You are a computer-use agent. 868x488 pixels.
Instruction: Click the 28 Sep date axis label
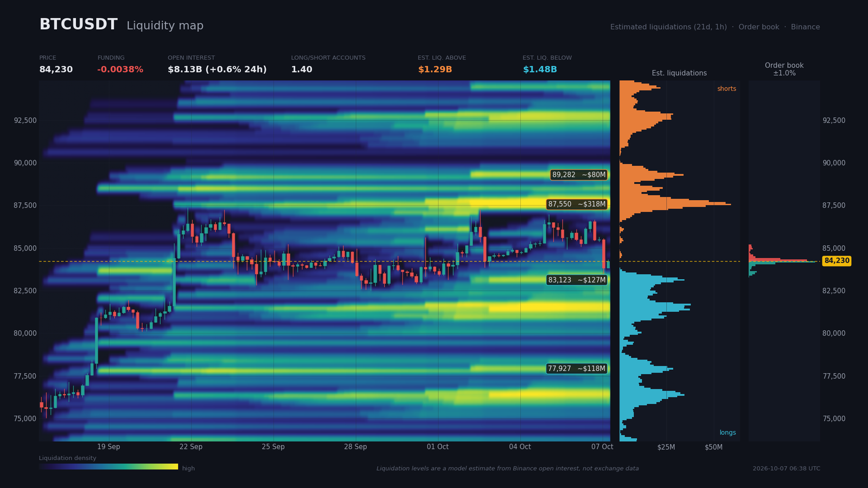point(355,447)
